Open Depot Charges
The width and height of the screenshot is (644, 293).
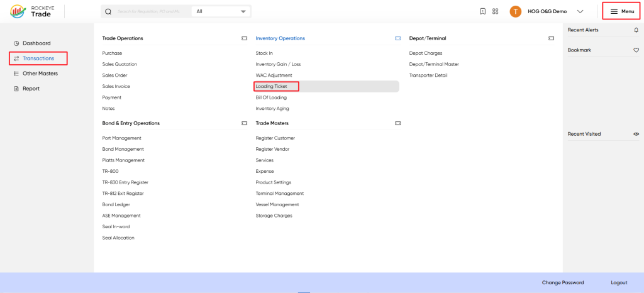pyautogui.click(x=426, y=53)
